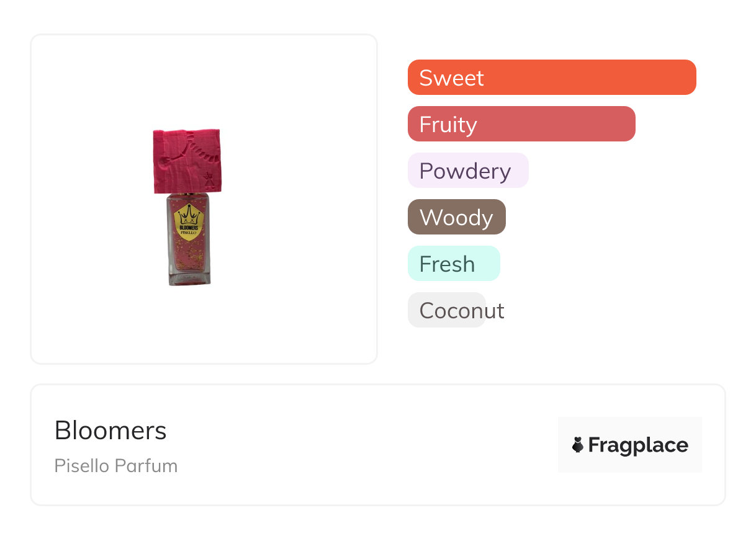Click the crown emblem on the yellow label
This screenshot has height=536, width=756.
pos(189,215)
